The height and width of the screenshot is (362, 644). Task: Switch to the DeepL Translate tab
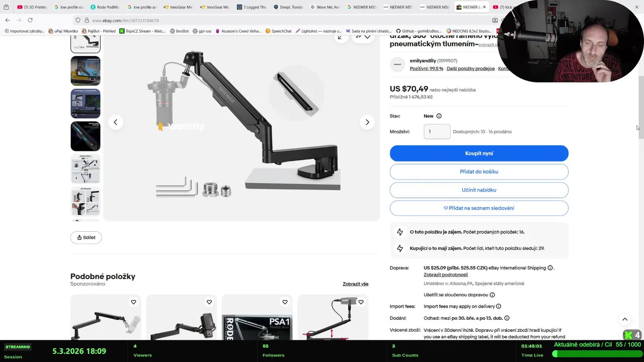pyautogui.click(x=289, y=7)
